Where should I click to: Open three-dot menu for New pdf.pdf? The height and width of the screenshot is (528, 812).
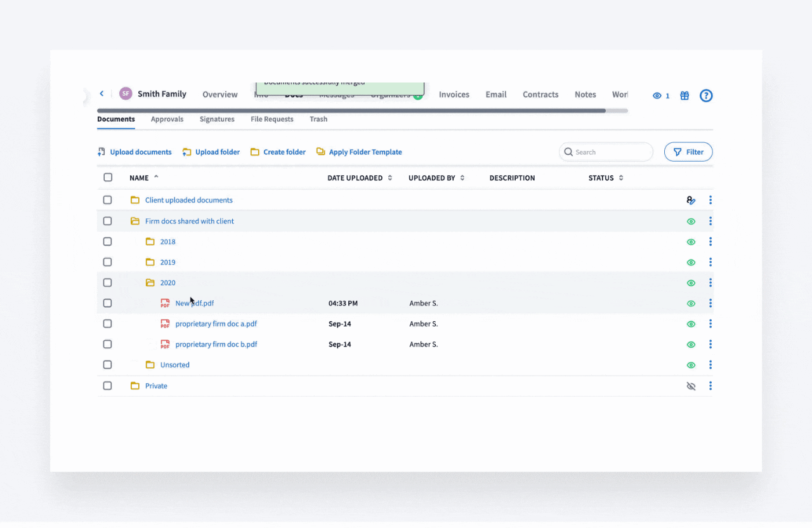pos(710,303)
